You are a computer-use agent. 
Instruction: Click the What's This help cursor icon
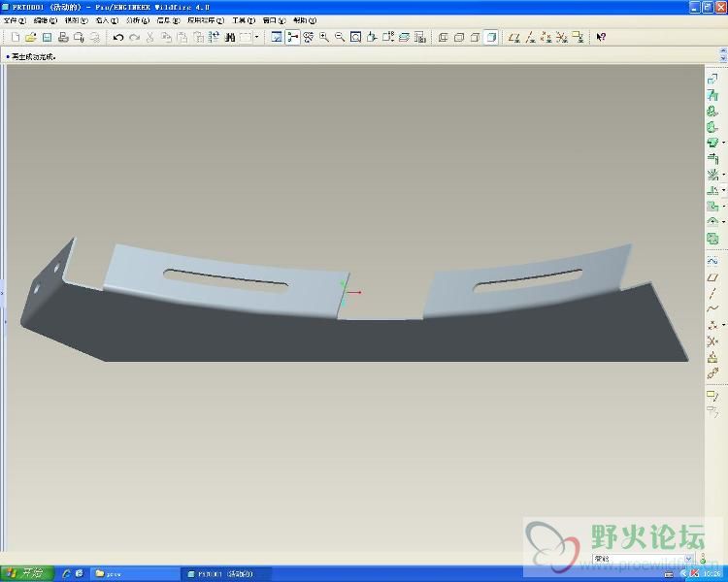coord(601,37)
